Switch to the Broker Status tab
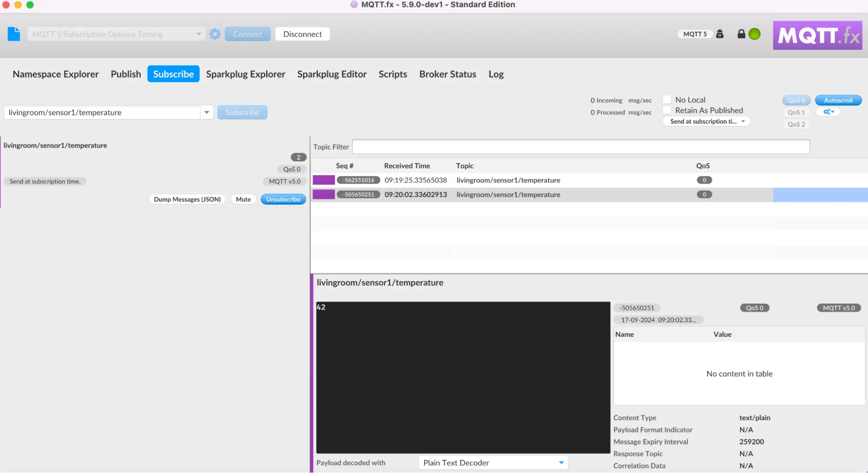Screen dimensions: 868x473 pos(448,74)
